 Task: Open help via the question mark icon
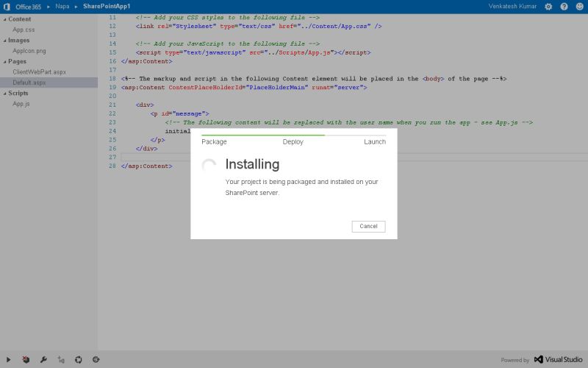click(x=564, y=7)
